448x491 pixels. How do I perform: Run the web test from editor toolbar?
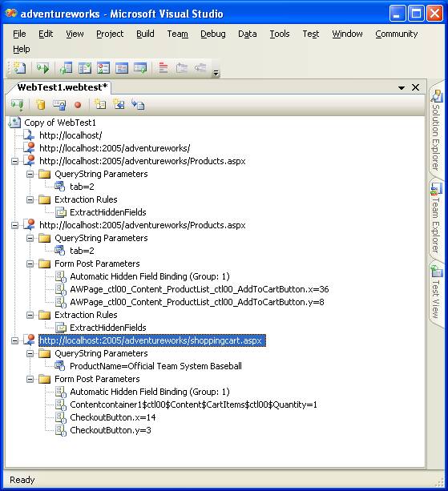click(18, 105)
